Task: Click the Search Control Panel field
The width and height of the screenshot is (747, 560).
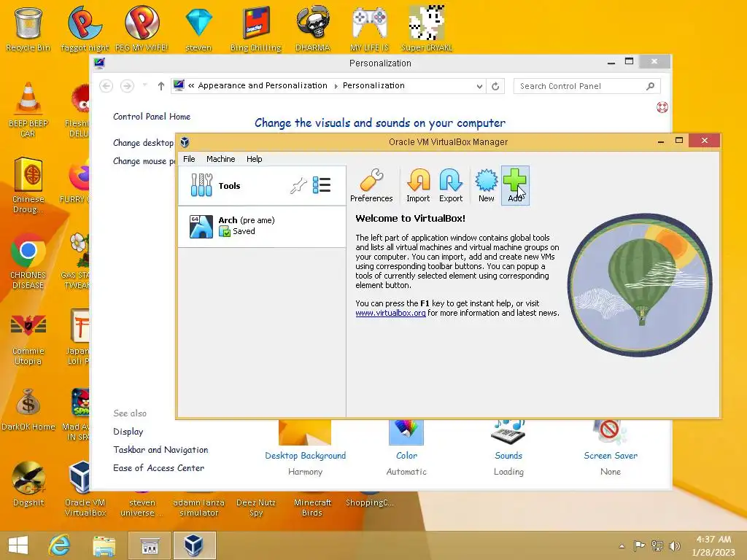Action: (587, 86)
